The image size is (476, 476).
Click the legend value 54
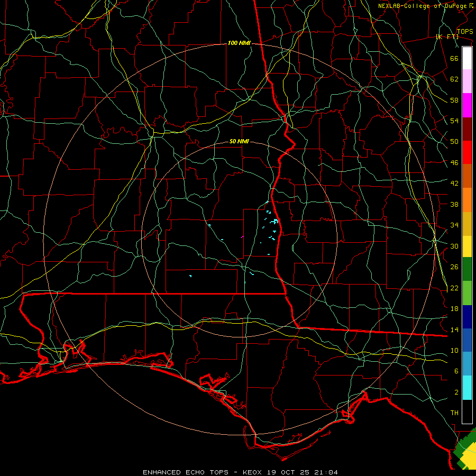[x=454, y=121]
